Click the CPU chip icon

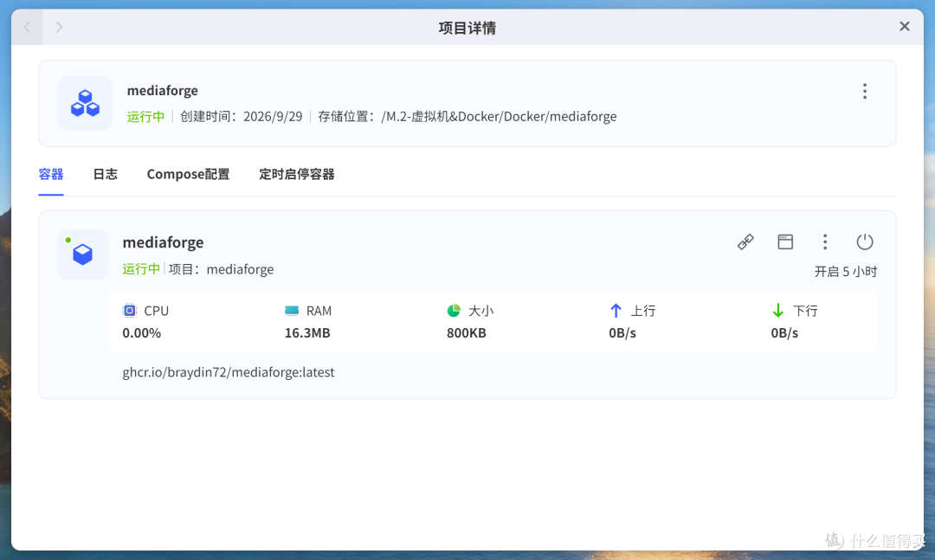point(129,311)
